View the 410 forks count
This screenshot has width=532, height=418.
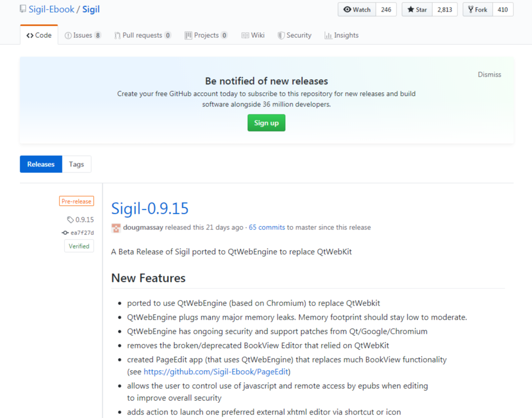[503, 10]
